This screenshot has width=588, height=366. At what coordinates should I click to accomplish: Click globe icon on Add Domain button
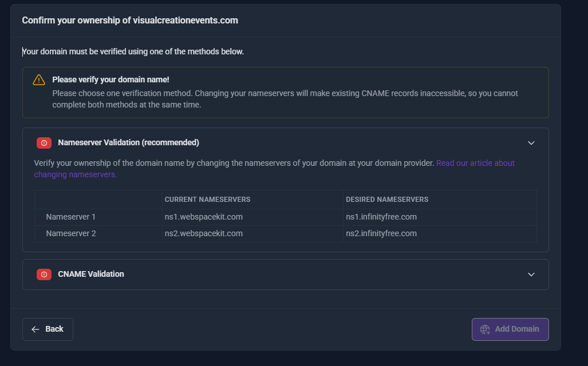tap(485, 329)
